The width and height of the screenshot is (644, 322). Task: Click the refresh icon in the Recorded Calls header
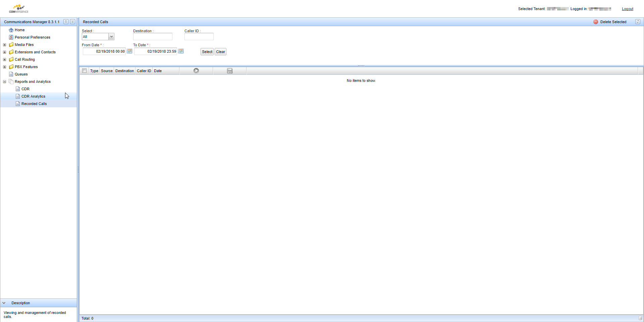click(x=638, y=22)
